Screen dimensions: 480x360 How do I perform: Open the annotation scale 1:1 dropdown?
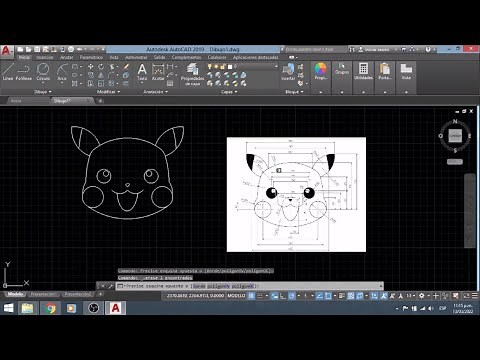(411, 296)
